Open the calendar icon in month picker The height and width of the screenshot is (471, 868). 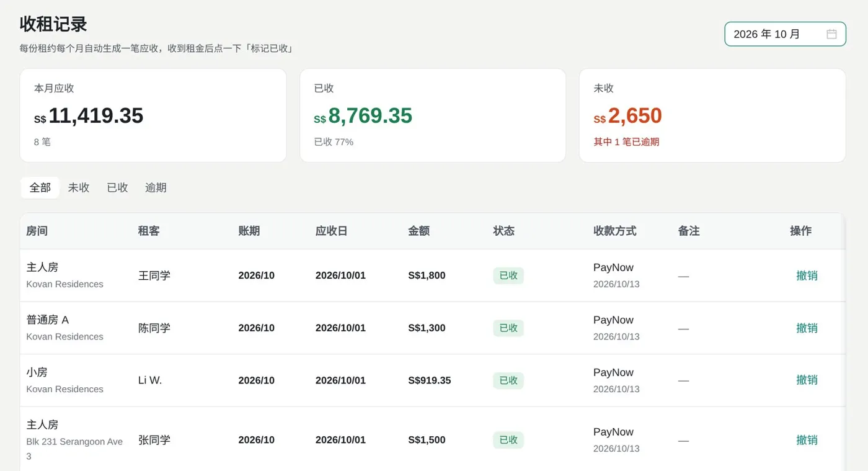click(x=831, y=34)
